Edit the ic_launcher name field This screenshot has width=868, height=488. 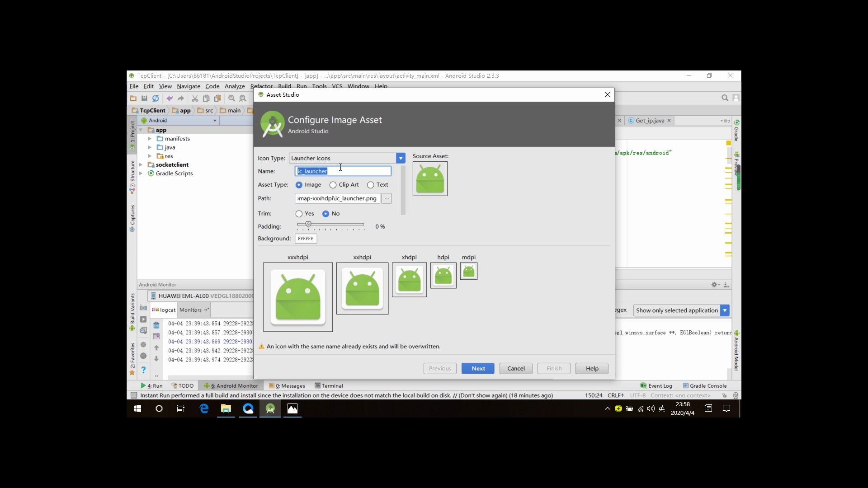tap(342, 171)
